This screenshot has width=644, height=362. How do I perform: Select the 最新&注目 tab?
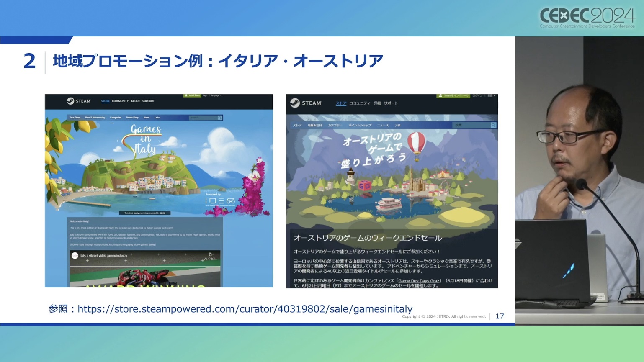pyautogui.click(x=315, y=125)
